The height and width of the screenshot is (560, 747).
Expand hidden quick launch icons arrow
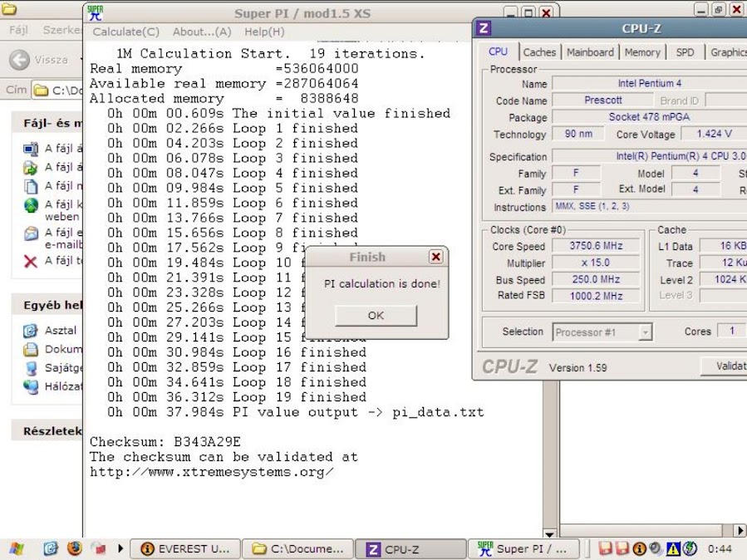click(x=120, y=548)
